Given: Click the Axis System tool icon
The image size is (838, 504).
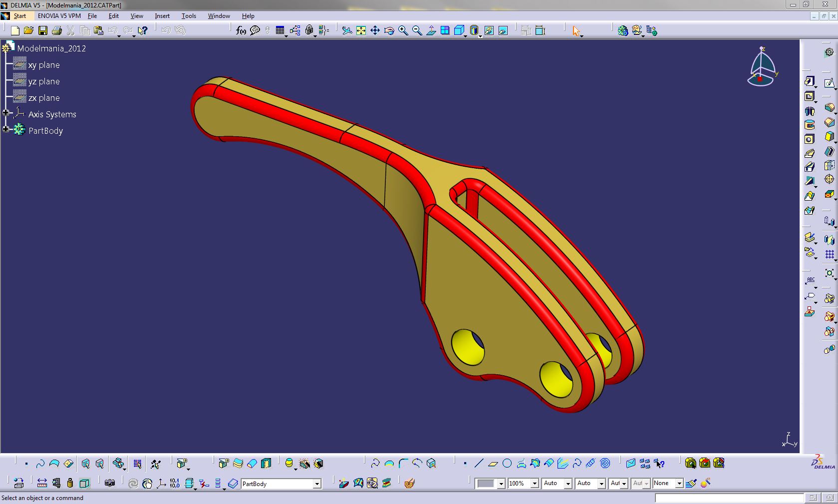Looking at the screenshot, I should click(x=161, y=483).
